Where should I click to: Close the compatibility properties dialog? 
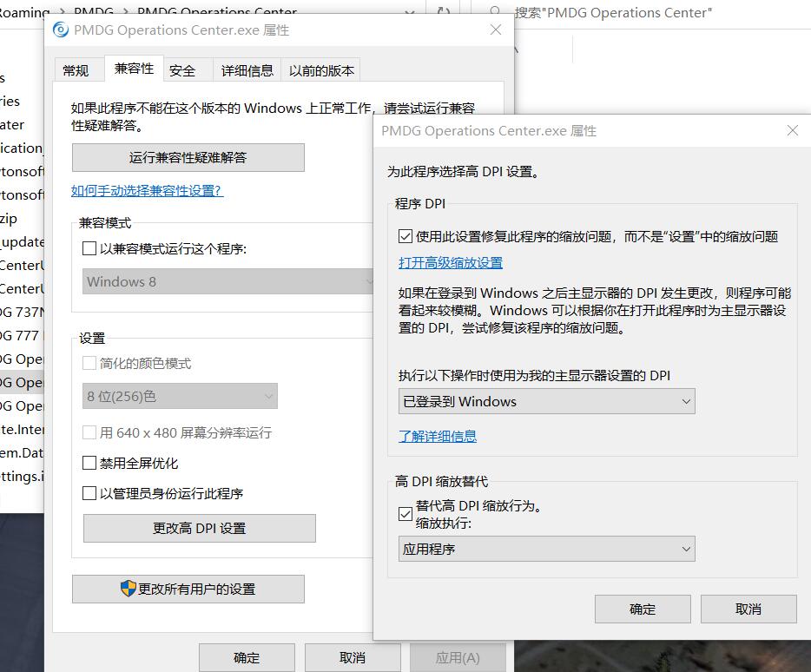496,30
